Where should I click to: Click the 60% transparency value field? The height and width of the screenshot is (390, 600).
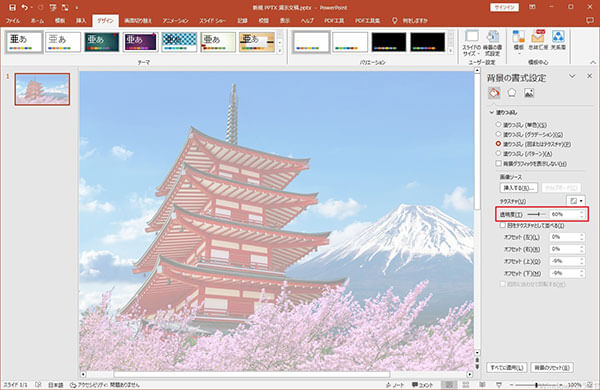click(x=564, y=214)
